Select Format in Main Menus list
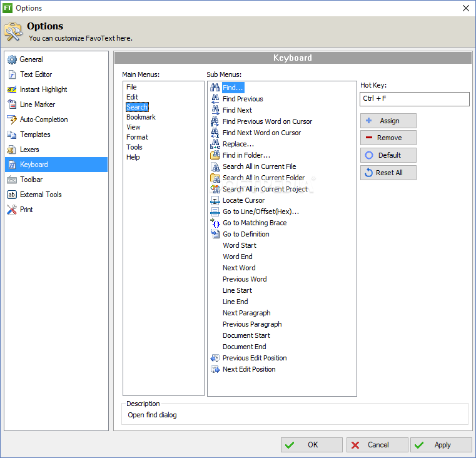The width and height of the screenshot is (476, 458). point(137,137)
